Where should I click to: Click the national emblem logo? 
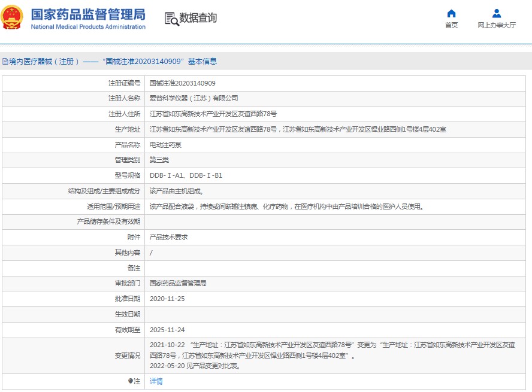pos(13,18)
